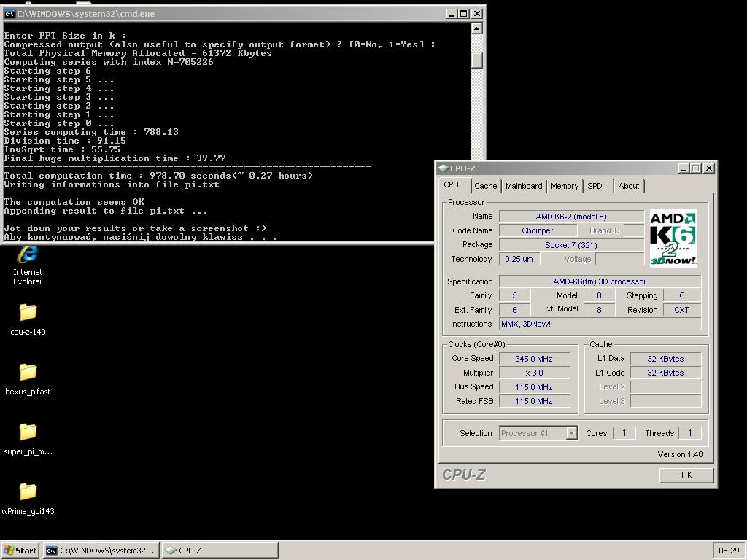Click the L1 Data value '32 KBytes'

pyautogui.click(x=665, y=359)
